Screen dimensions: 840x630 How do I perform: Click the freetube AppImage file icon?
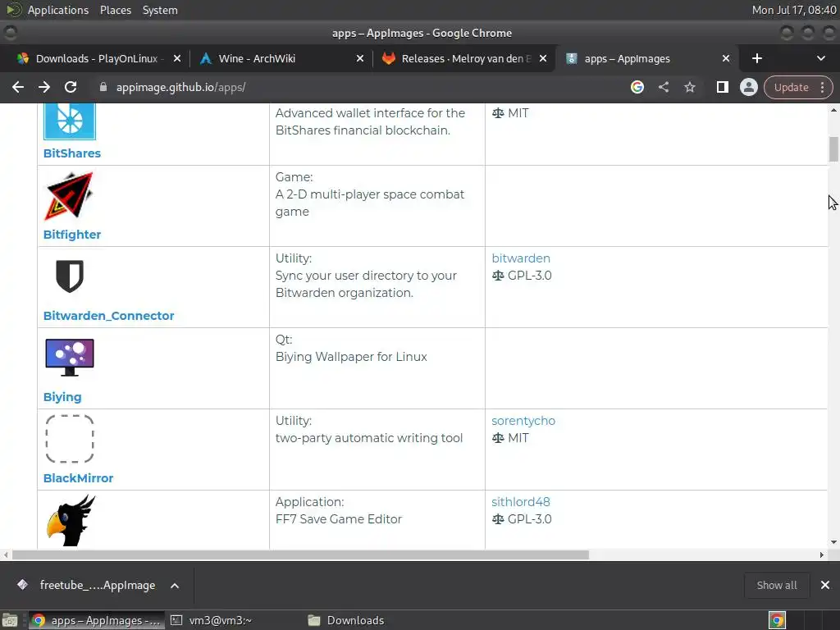point(22,584)
